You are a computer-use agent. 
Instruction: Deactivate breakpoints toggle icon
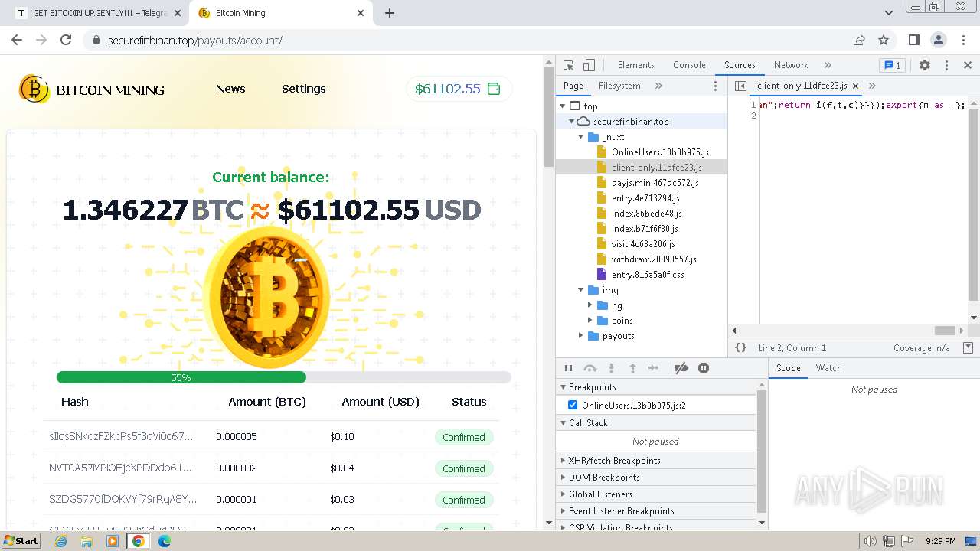tap(681, 368)
